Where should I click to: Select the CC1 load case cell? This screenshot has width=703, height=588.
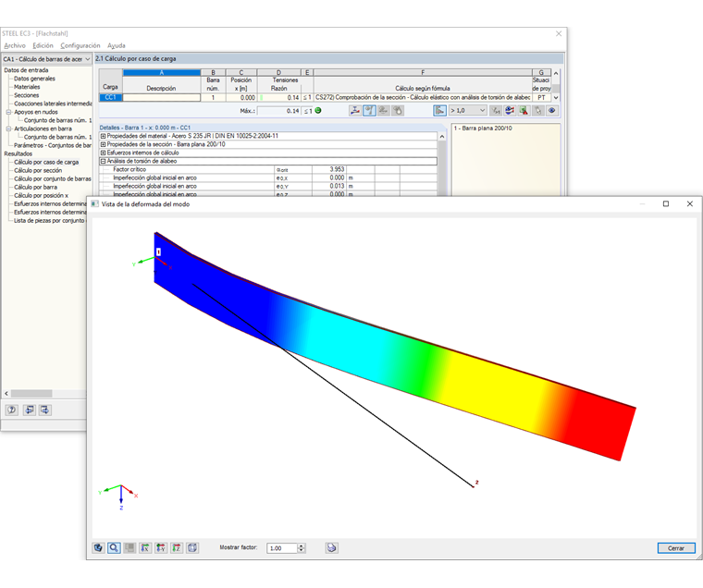coord(110,97)
